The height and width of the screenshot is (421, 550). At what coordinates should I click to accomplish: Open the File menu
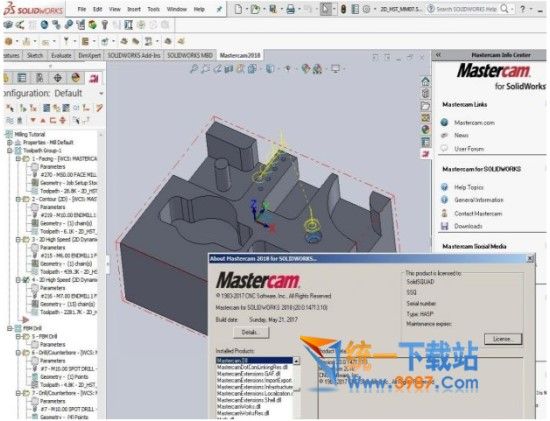[x=82, y=9]
